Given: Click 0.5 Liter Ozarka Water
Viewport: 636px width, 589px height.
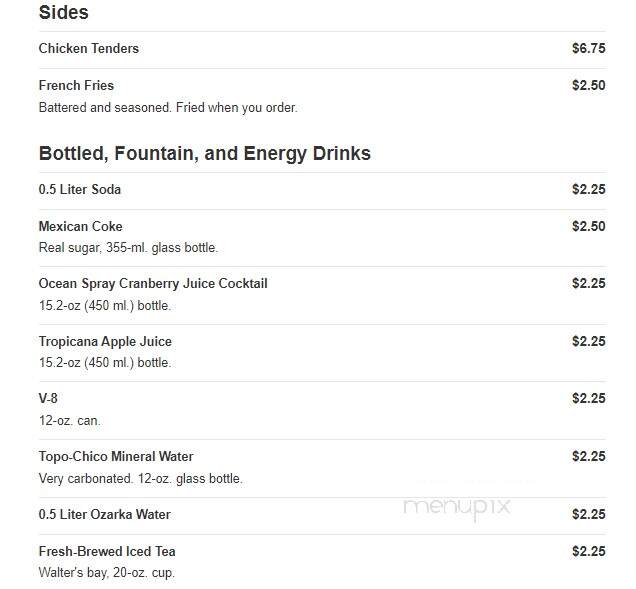Looking at the screenshot, I should [x=104, y=514].
